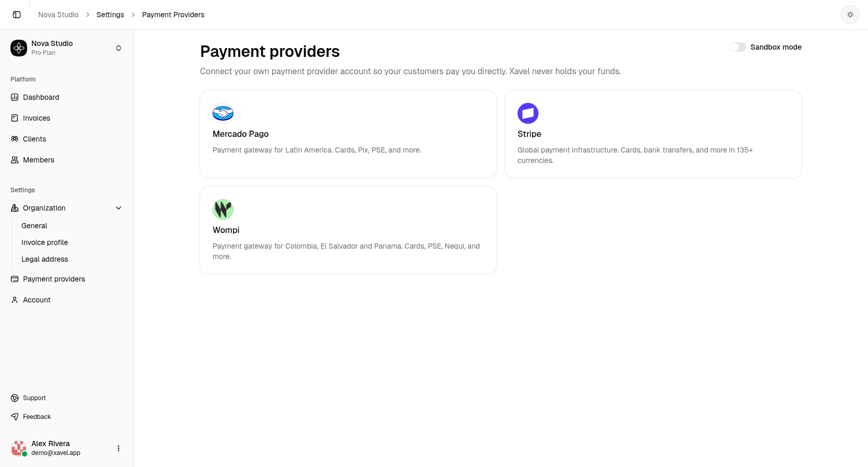This screenshot has height=467, width=868.
Task: Click the Stripe global payment description
Action: (635, 155)
